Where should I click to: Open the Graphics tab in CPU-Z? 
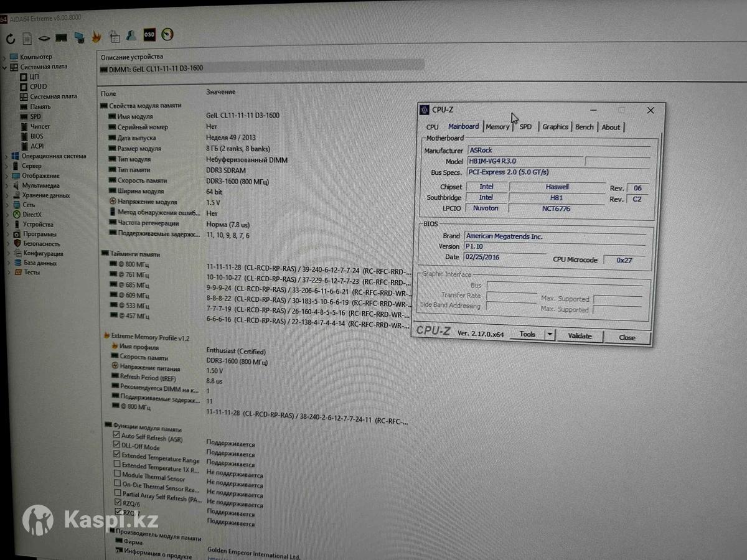click(x=555, y=127)
